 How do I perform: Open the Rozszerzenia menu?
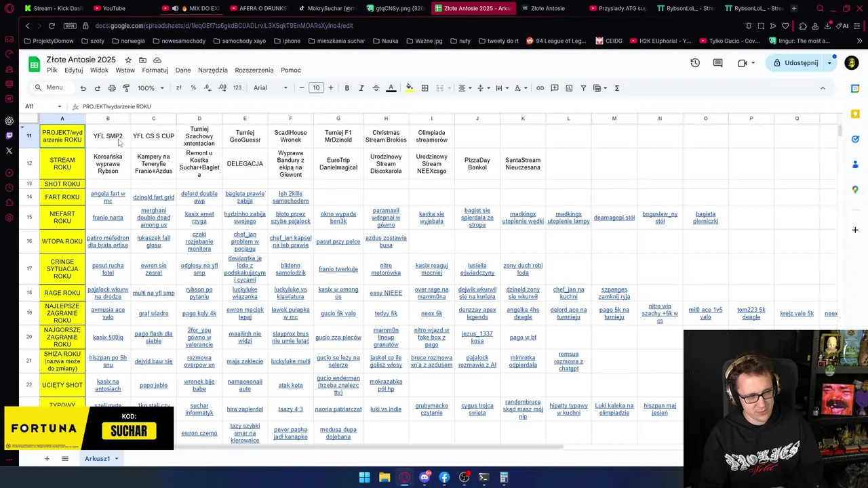pyautogui.click(x=254, y=70)
